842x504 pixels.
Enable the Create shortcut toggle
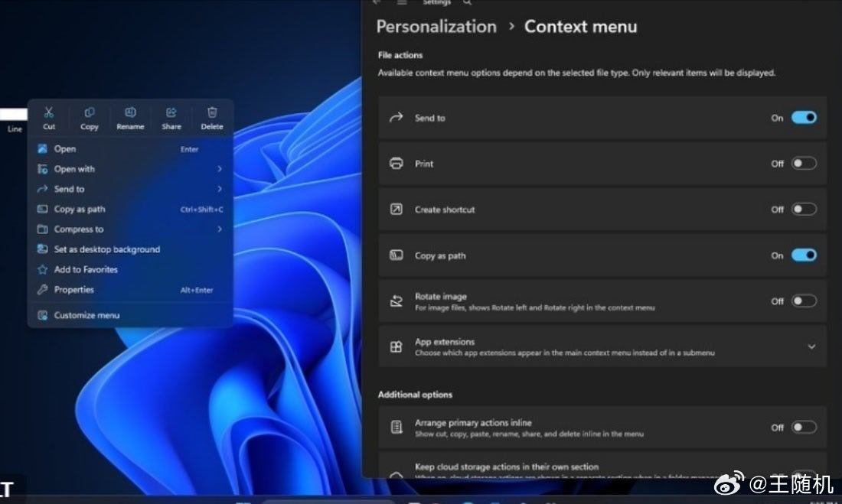click(x=804, y=210)
